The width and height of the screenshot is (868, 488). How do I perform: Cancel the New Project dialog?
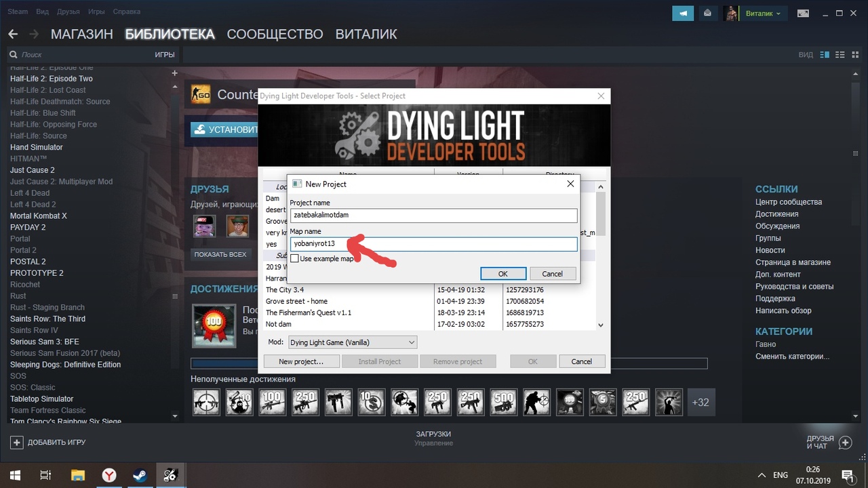point(552,274)
